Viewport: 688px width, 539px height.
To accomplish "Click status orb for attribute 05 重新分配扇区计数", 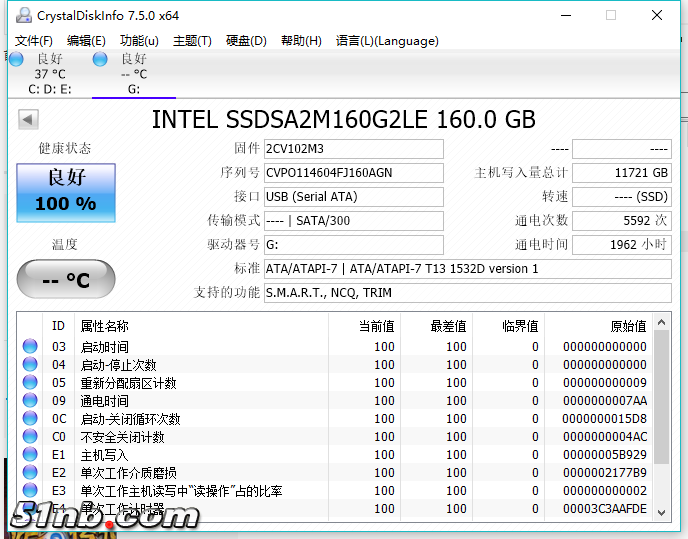I will coord(30,383).
